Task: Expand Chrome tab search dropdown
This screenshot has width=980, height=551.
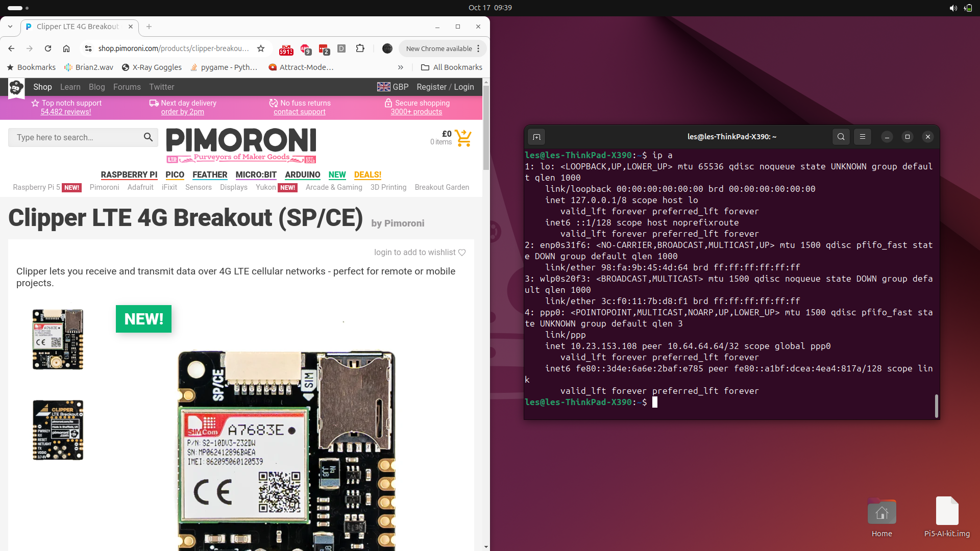Action: (10, 27)
